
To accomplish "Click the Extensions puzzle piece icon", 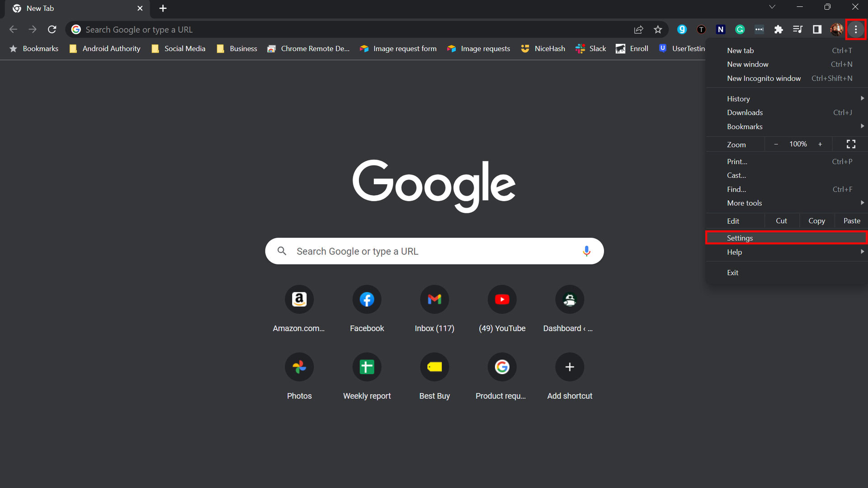I will click(x=778, y=29).
